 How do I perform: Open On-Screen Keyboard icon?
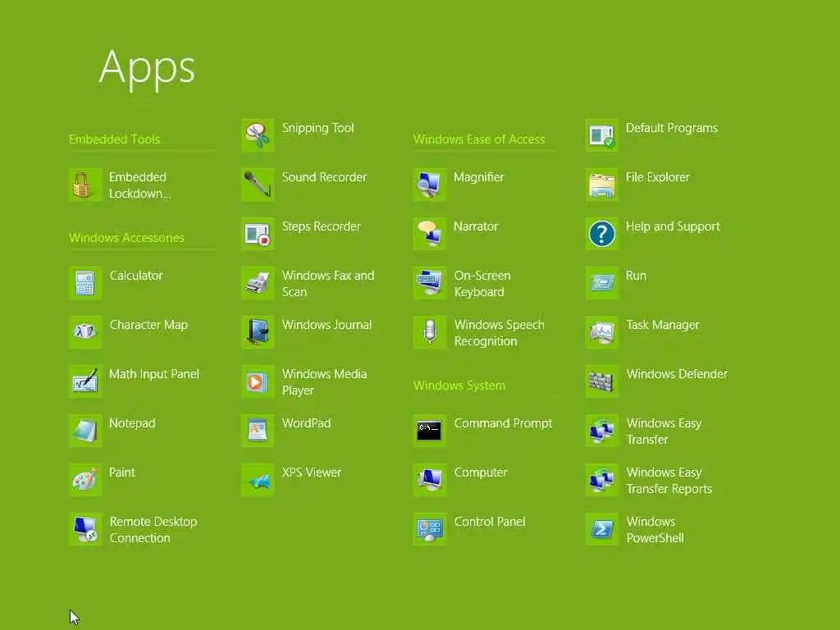click(x=430, y=283)
